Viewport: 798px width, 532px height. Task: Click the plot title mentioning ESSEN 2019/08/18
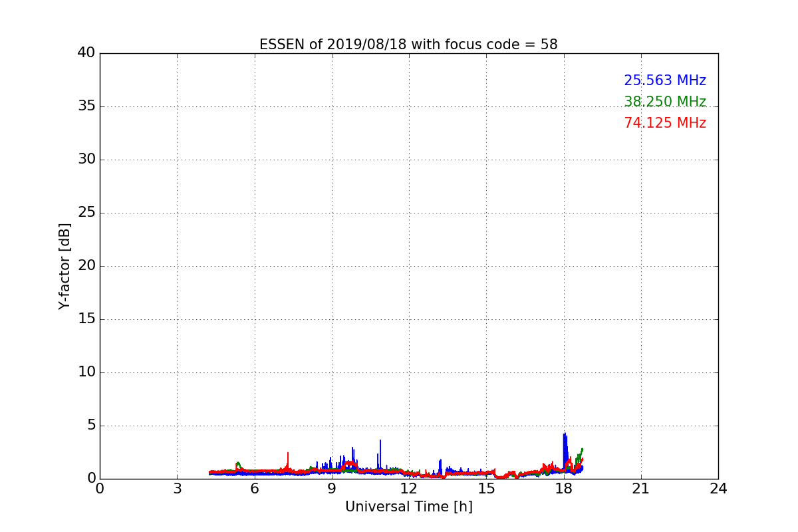click(408, 45)
